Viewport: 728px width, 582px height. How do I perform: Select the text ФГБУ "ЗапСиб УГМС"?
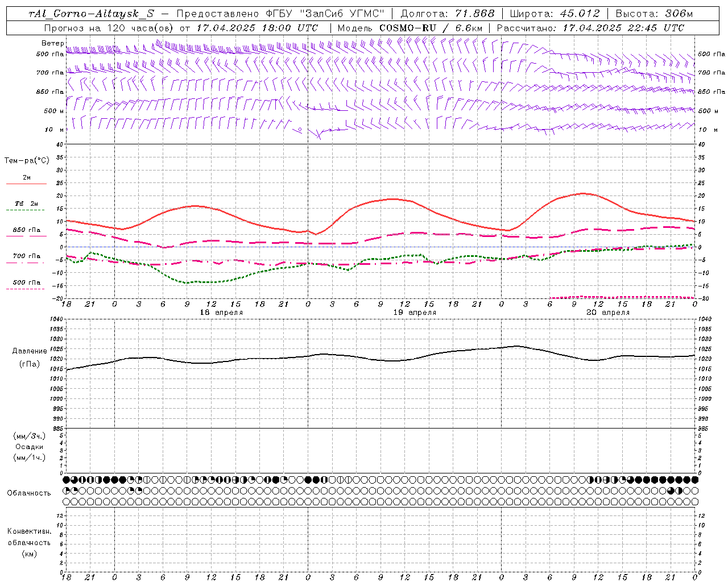(x=325, y=14)
